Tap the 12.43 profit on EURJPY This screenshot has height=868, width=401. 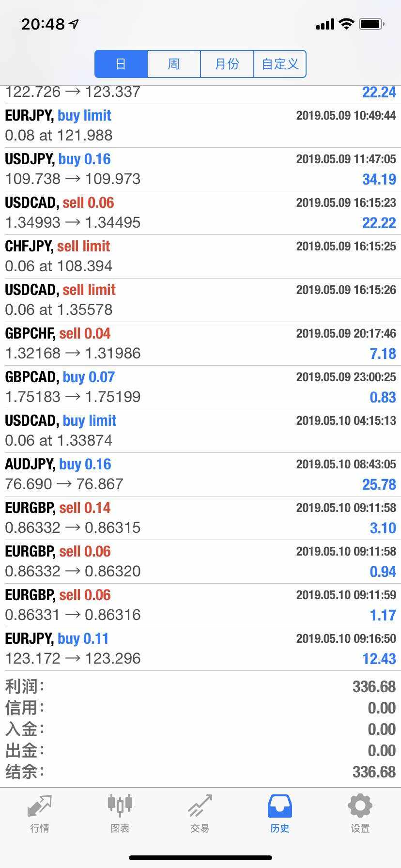coord(379,659)
